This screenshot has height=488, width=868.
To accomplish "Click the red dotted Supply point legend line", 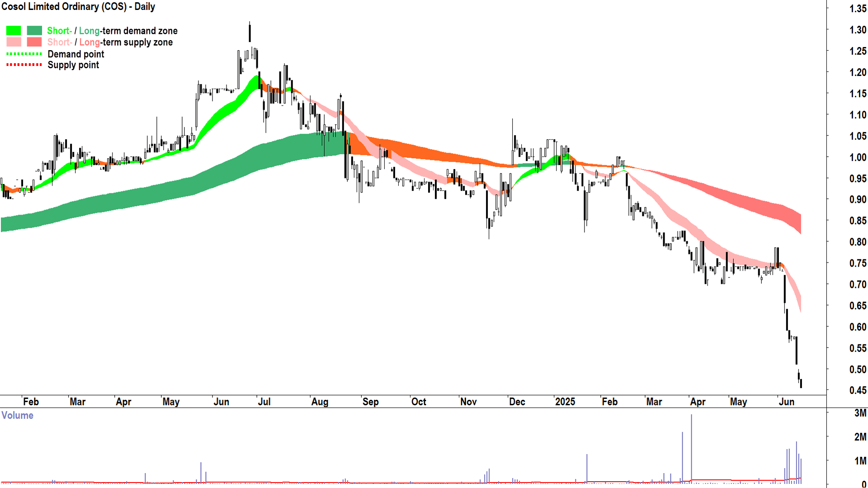I will (x=24, y=65).
